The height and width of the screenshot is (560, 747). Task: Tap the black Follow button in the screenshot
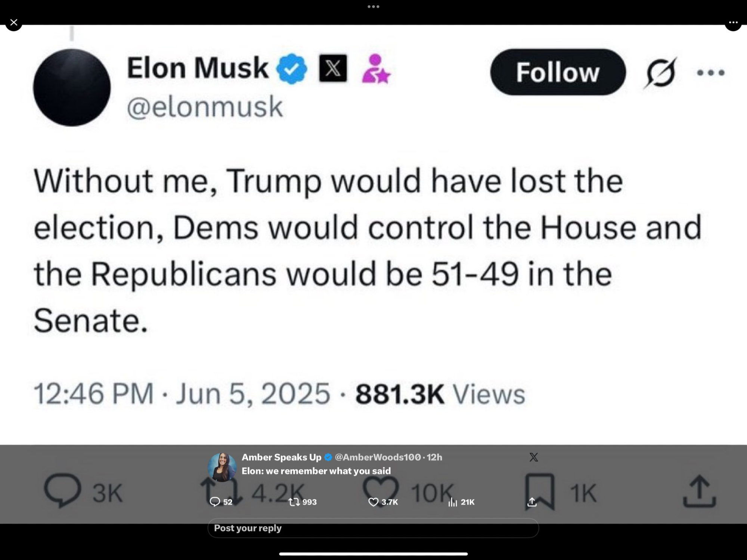(558, 72)
